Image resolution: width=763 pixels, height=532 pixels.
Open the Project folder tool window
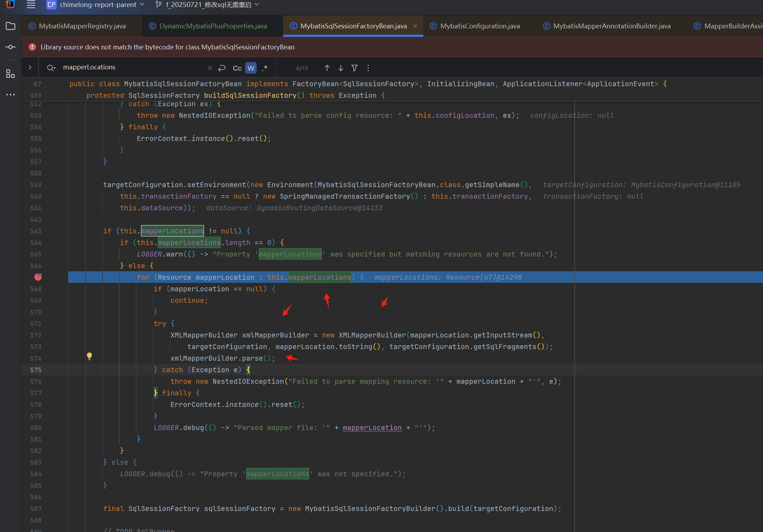click(11, 26)
